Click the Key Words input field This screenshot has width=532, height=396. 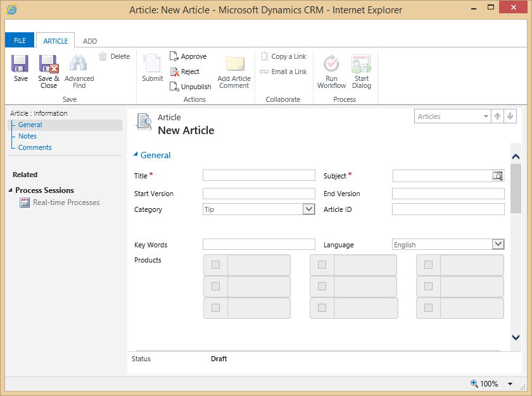259,244
